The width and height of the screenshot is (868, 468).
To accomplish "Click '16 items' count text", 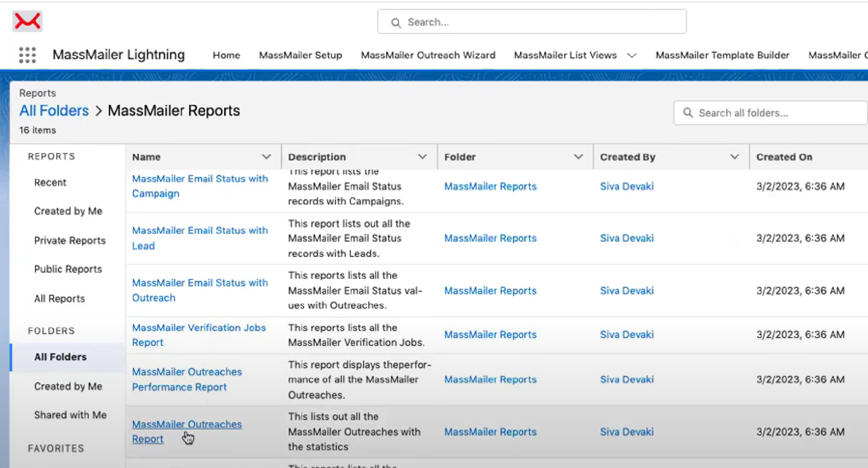I will coord(37,130).
